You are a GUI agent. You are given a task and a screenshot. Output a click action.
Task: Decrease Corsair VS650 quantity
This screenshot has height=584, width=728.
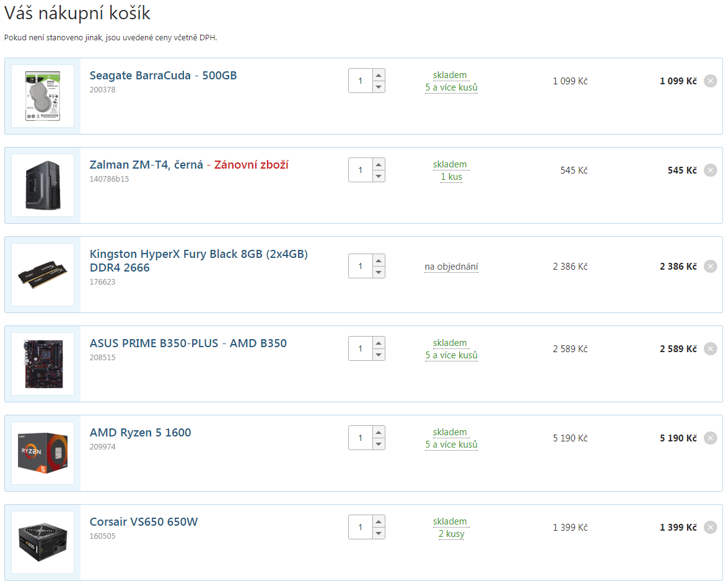pos(379,533)
